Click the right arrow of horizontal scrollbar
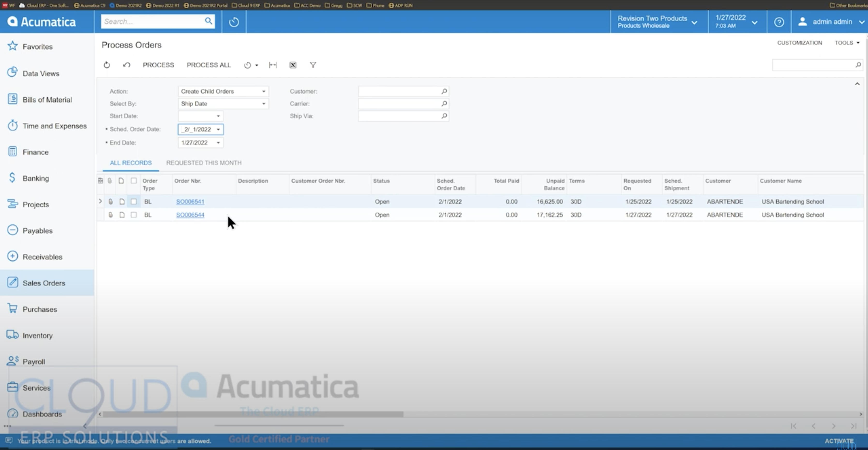Viewport: 868px width, 450px height. [860, 414]
